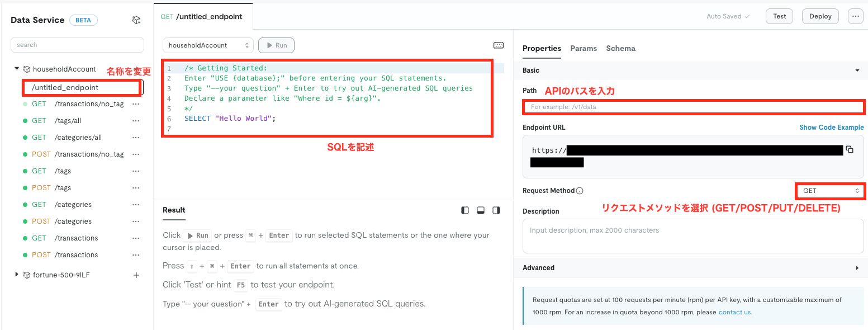The image size is (868, 330).
Task: Click the householdAccount data app cube icon
Action: click(26, 69)
